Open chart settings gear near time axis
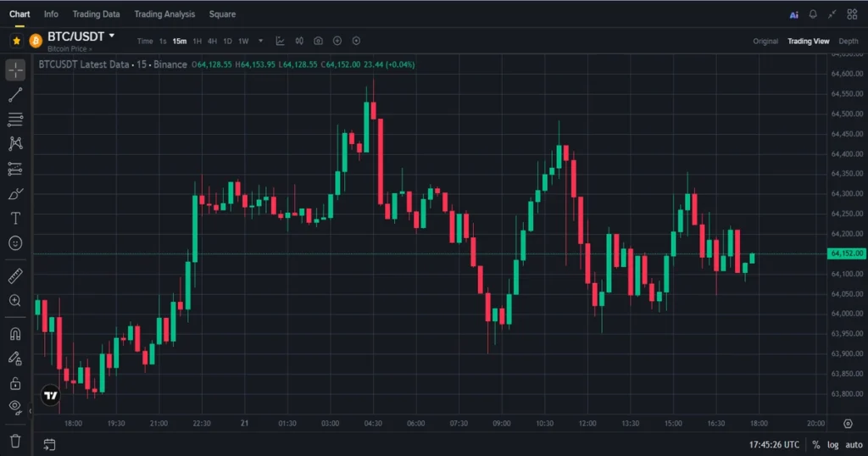 click(x=848, y=424)
